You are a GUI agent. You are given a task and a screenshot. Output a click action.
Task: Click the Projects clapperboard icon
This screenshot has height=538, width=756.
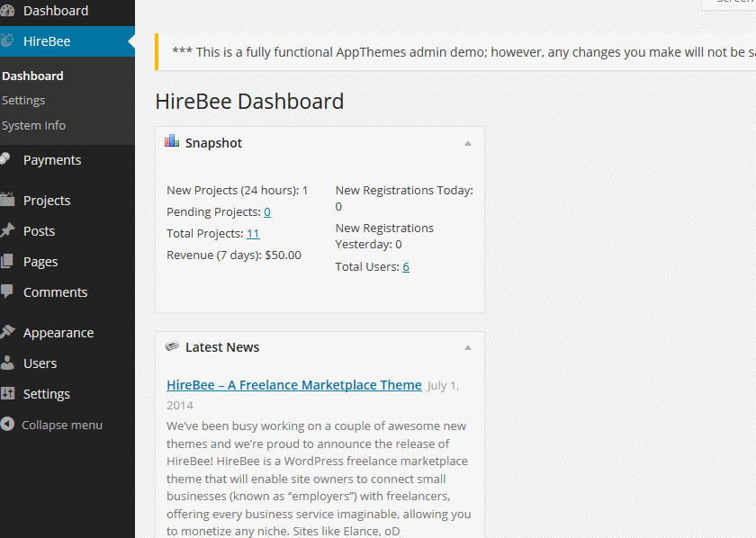(7, 199)
